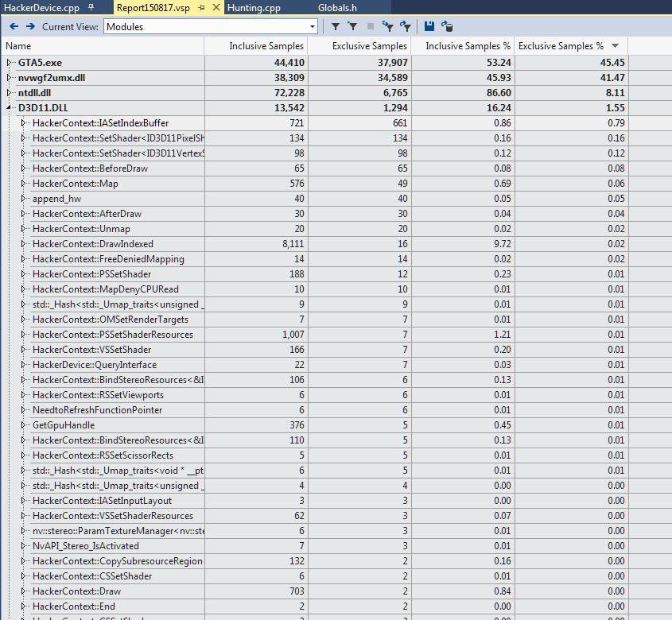This screenshot has width=672, height=620.
Task: Collapse the D3D11.DLL module row
Action: (9, 108)
